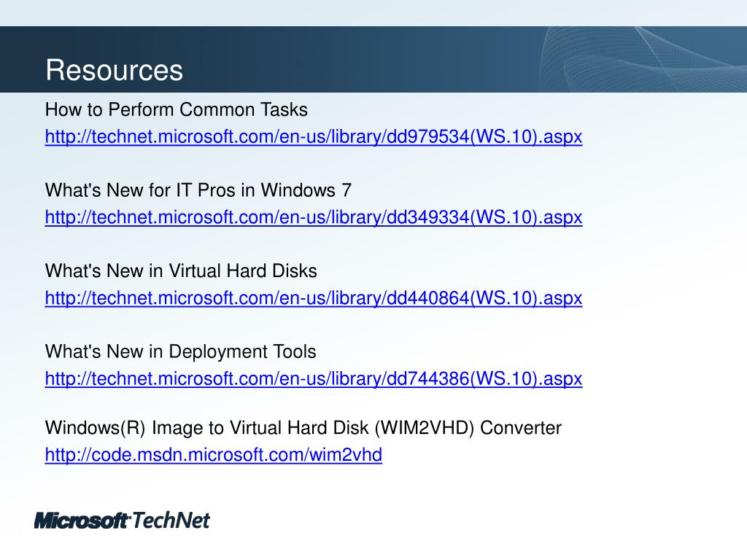Open the dd979534 Common Tasks link
747x560 pixels.
point(314,136)
